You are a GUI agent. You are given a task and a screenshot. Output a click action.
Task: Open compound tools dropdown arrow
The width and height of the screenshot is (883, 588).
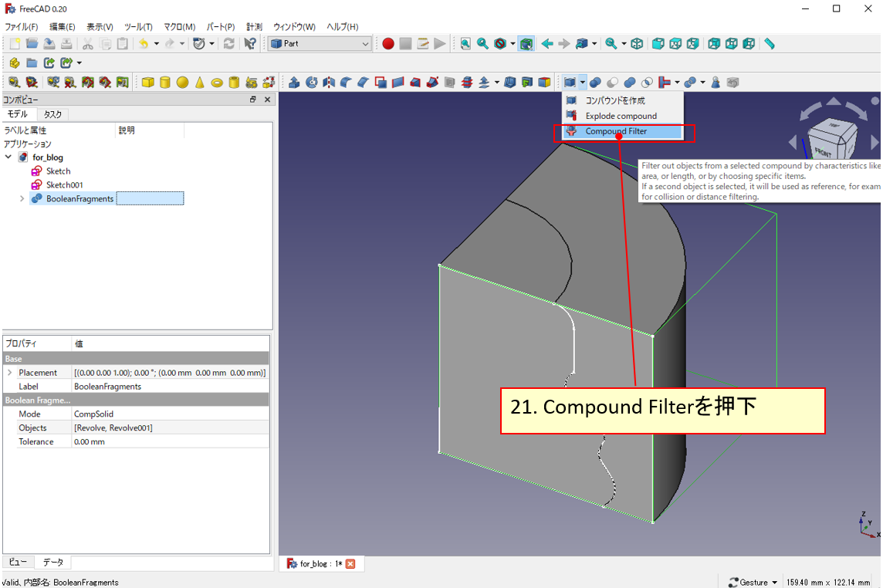point(582,83)
